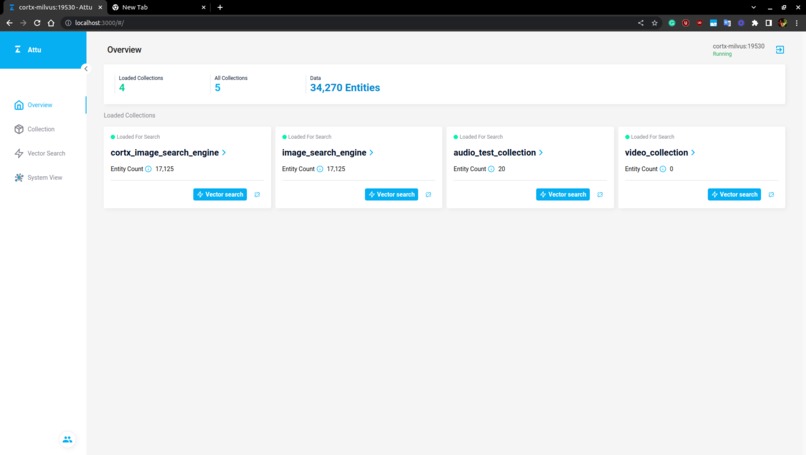Click the All Collections count 5
This screenshot has width=806, height=455.
pos(217,88)
